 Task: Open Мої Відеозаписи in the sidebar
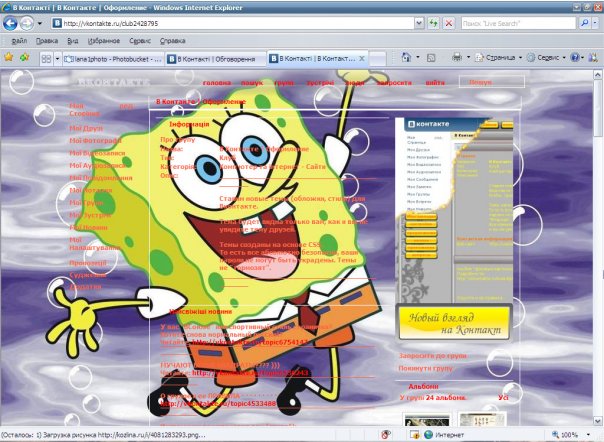click(x=97, y=153)
